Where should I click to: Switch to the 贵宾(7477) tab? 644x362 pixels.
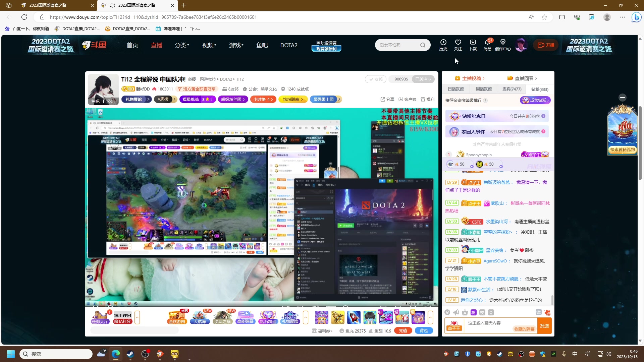point(512,89)
